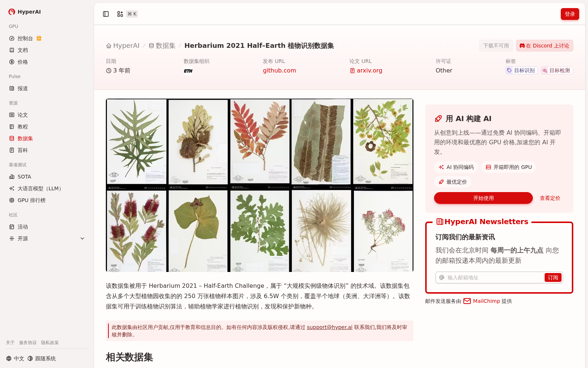
Task: Click the 相关数据集 heading
Action: 129,357
